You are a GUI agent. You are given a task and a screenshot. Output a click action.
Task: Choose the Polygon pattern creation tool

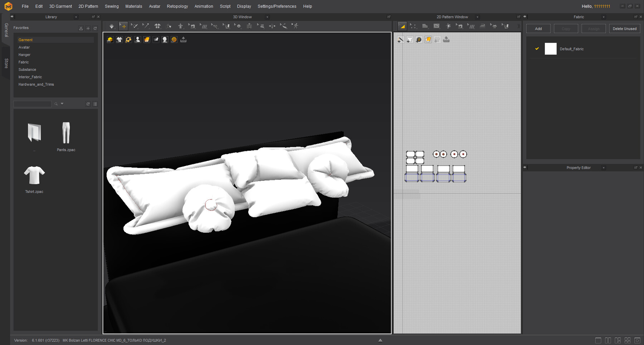coord(425,26)
